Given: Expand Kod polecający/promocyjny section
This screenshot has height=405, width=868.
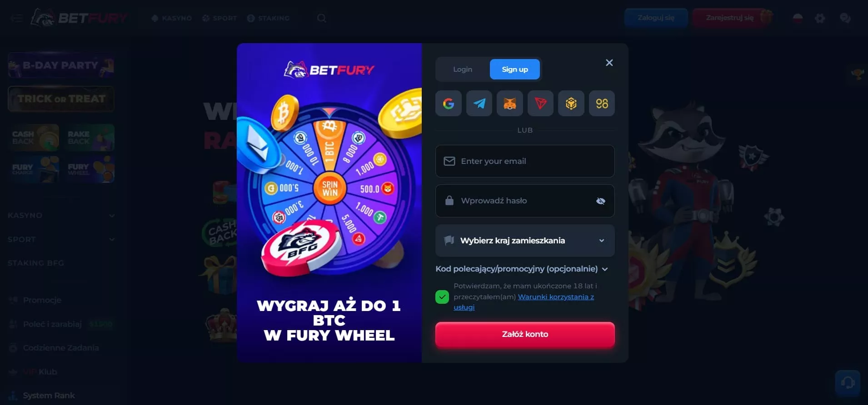Looking at the screenshot, I should pos(522,269).
